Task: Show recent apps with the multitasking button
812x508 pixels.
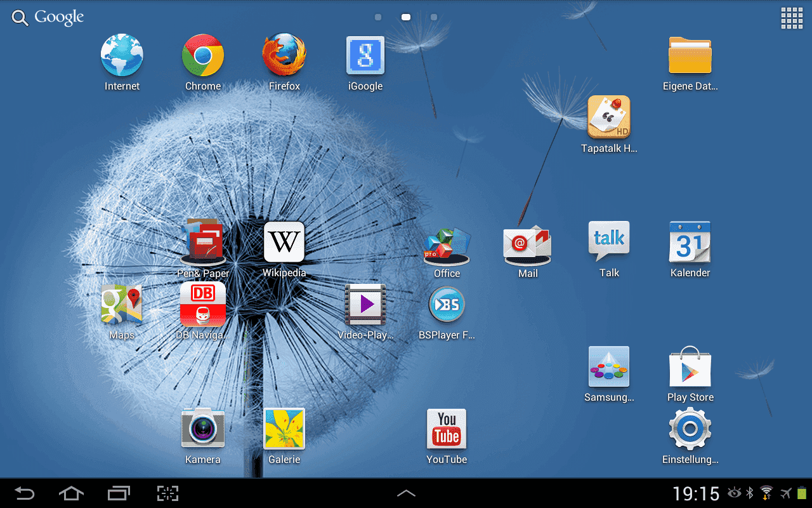Action: tap(119, 493)
